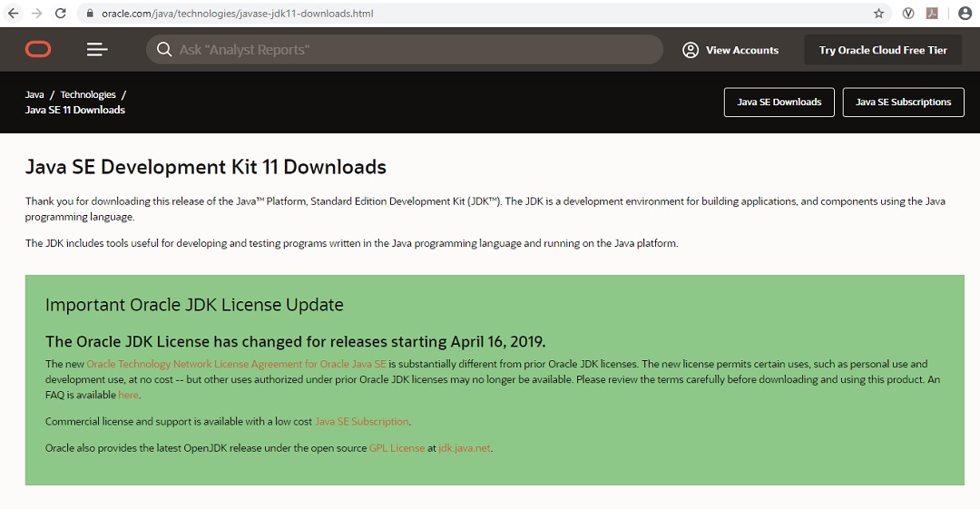Image resolution: width=980 pixels, height=509 pixels.
Task: Open Java SE Downloads button
Action: pyautogui.click(x=779, y=102)
